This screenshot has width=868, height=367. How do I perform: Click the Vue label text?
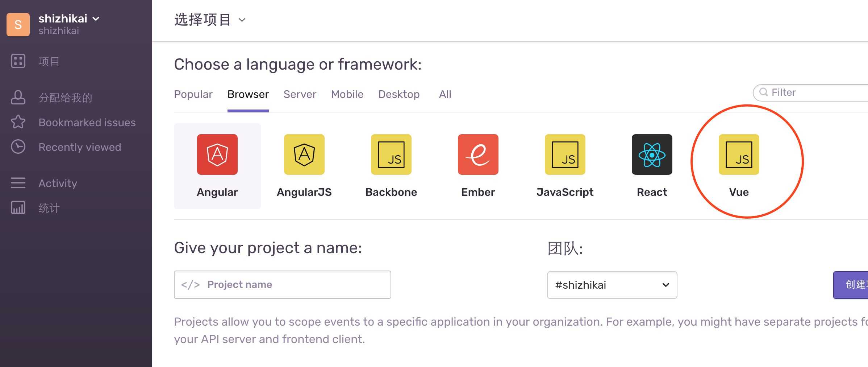739,192
